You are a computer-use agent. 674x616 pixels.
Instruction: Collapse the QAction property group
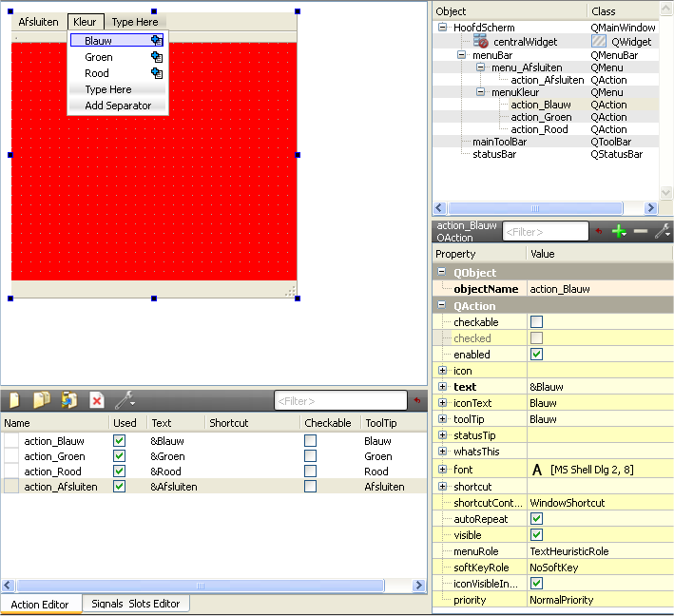[442, 306]
